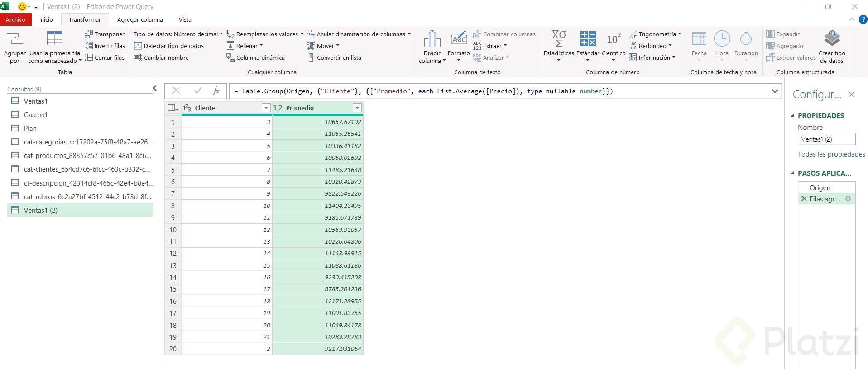868x369 pixels.
Task: Select Invertir filas in the ribbon
Action: [105, 46]
